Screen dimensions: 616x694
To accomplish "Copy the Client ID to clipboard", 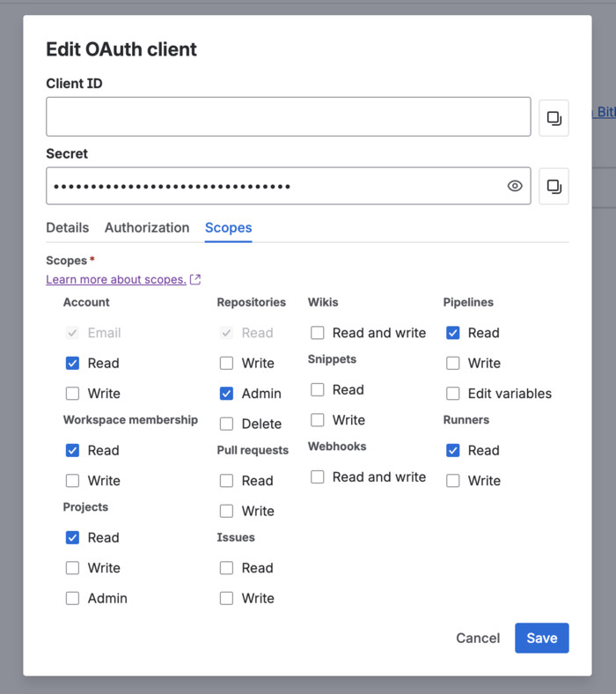I will pos(554,118).
